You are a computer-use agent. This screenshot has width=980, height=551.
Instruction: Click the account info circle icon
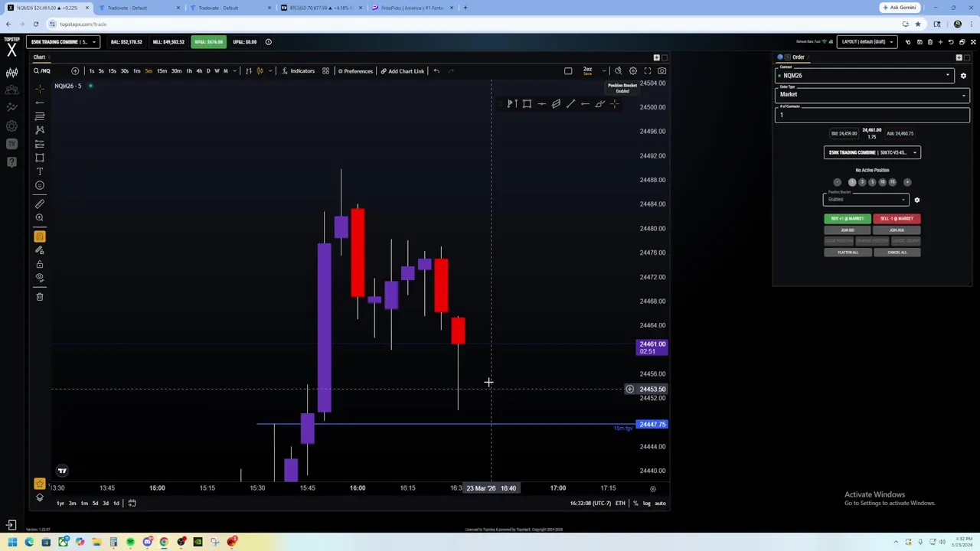(268, 42)
